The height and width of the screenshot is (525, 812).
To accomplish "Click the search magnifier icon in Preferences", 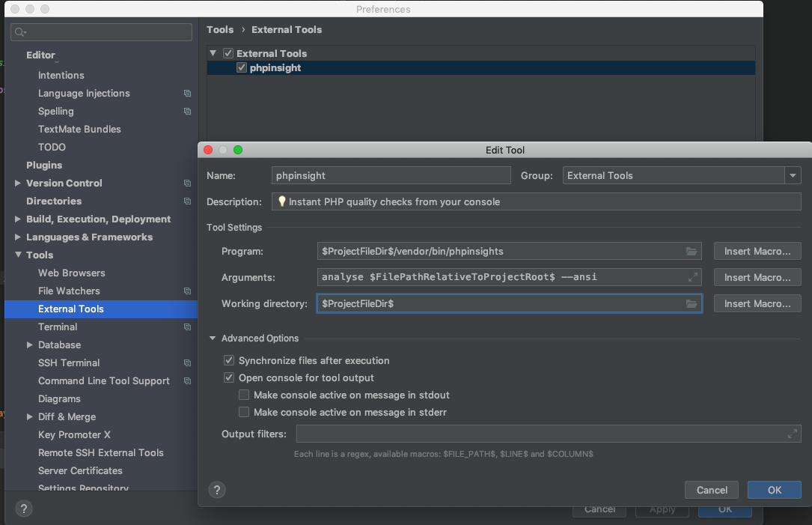I will pyautogui.click(x=20, y=32).
